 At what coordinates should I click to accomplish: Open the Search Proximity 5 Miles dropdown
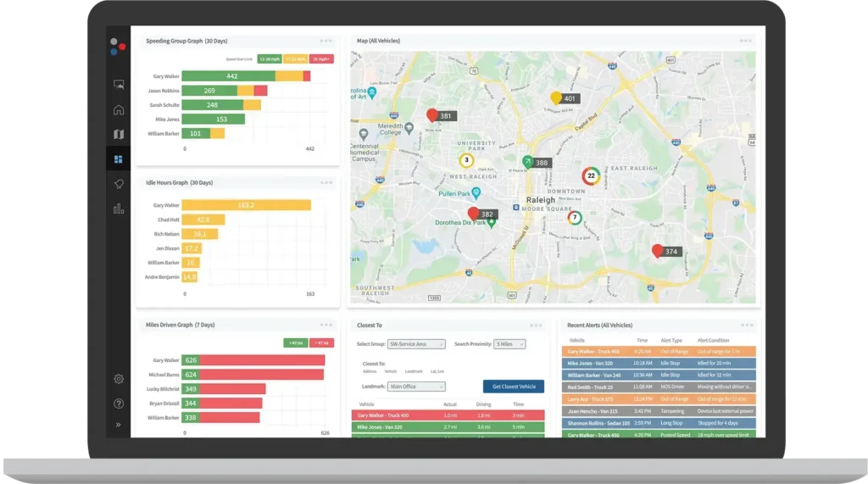509,344
